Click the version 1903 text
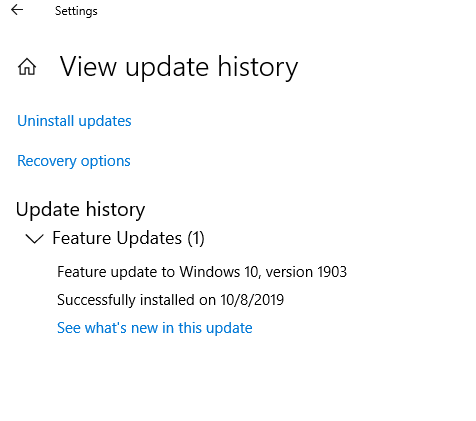This screenshot has height=421, width=476. point(306,272)
